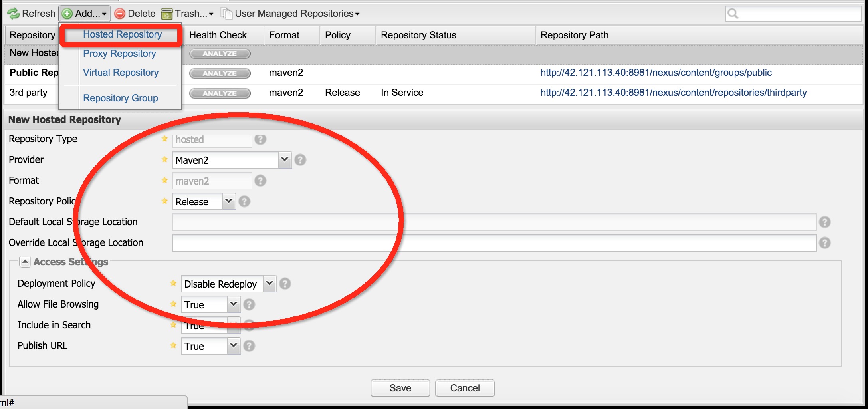Viewport: 868px width, 409px height.
Task: Click help icon next to Deployment Policy
Action: coord(285,284)
